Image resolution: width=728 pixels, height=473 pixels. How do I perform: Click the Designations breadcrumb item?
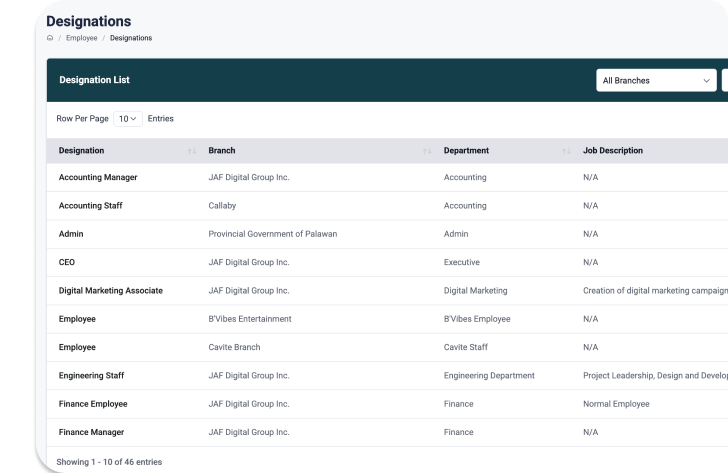pos(131,38)
